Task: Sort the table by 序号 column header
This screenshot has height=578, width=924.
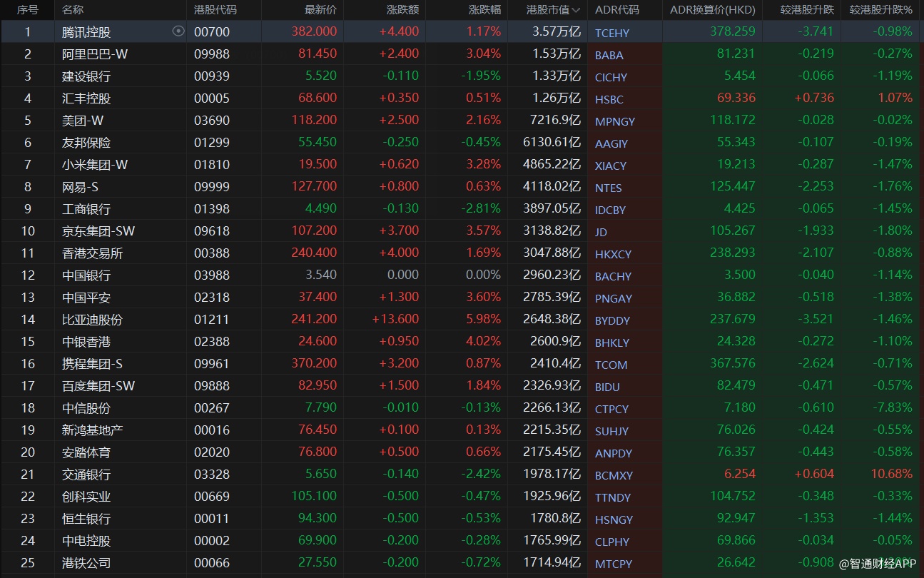Action: click(28, 10)
